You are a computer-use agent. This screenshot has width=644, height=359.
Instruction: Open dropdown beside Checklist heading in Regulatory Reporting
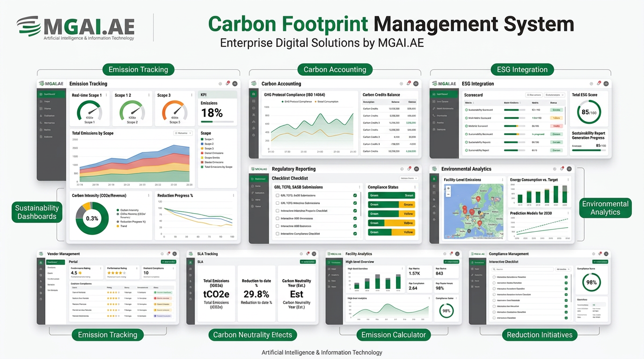tap(409, 178)
